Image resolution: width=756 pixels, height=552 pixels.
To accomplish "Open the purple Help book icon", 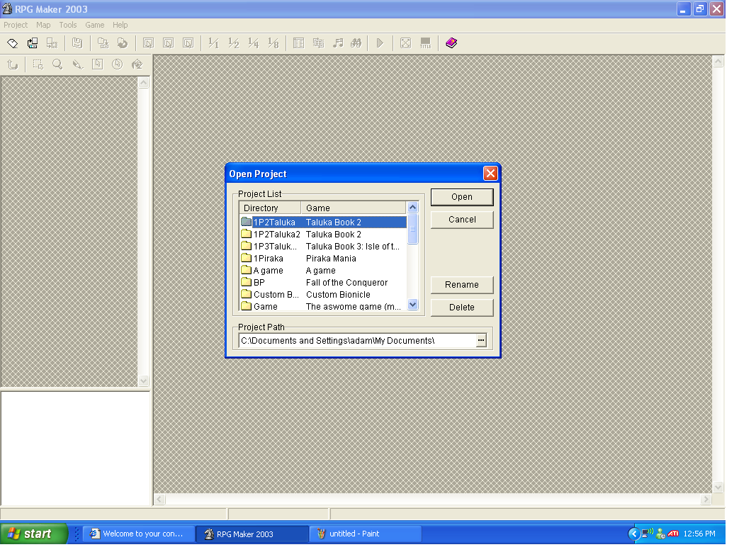I will pyautogui.click(x=451, y=43).
